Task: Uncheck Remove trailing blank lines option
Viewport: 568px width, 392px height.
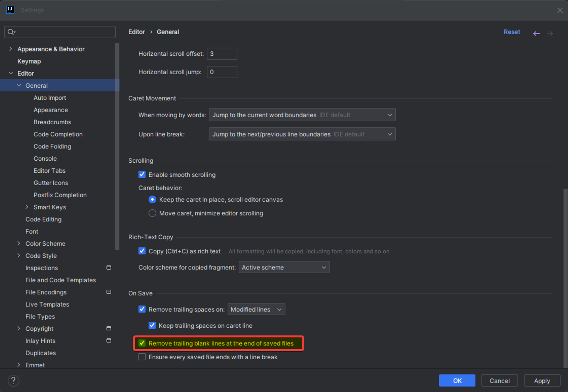Action: (x=142, y=343)
